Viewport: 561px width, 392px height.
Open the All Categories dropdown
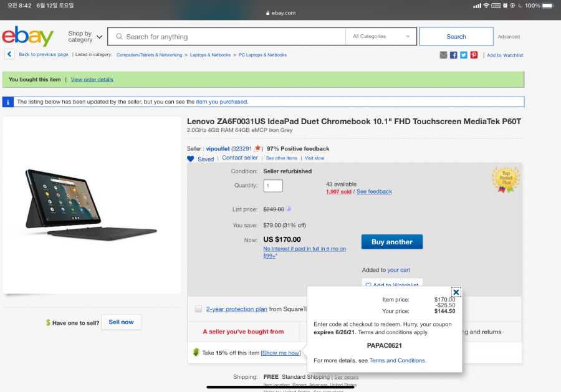click(x=381, y=37)
